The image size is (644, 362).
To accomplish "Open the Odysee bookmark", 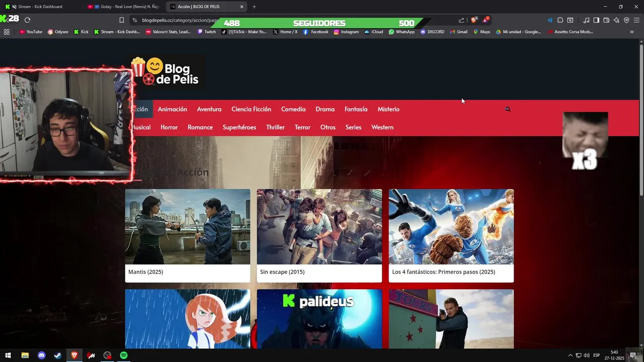I will point(58,32).
